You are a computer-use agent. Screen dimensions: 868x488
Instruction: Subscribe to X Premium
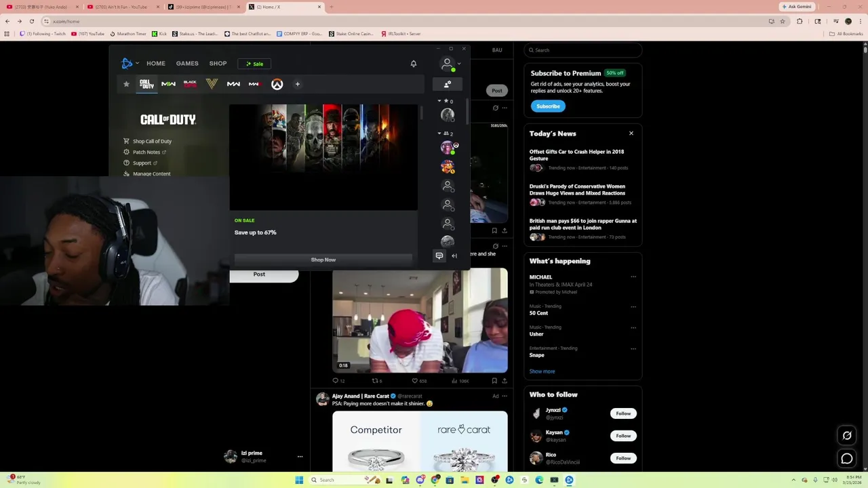coord(548,106)
